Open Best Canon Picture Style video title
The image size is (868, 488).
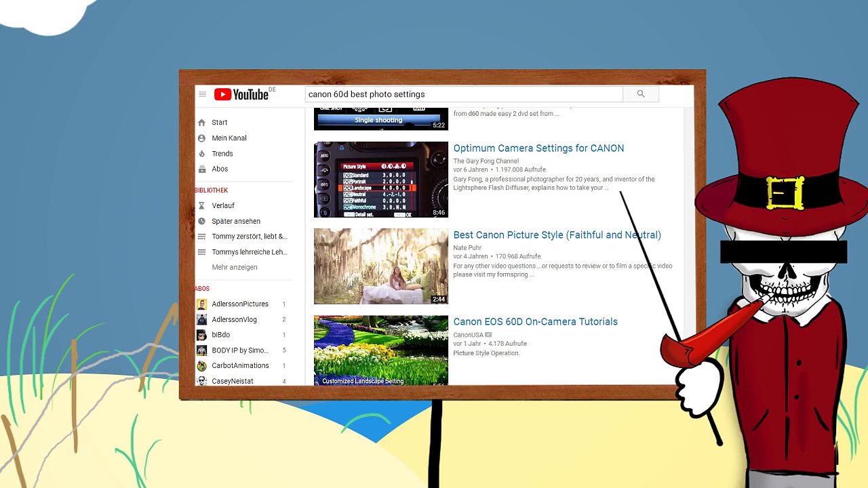tap(557, 235)
